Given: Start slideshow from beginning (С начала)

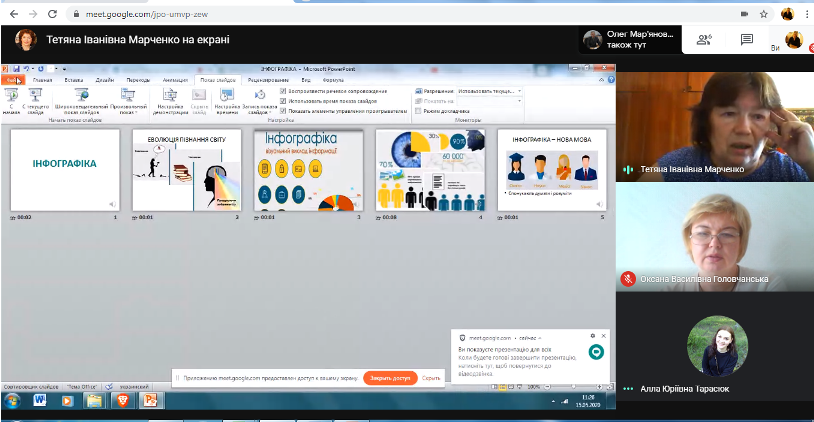Looking at the screenshot, I should coord(11,101).
